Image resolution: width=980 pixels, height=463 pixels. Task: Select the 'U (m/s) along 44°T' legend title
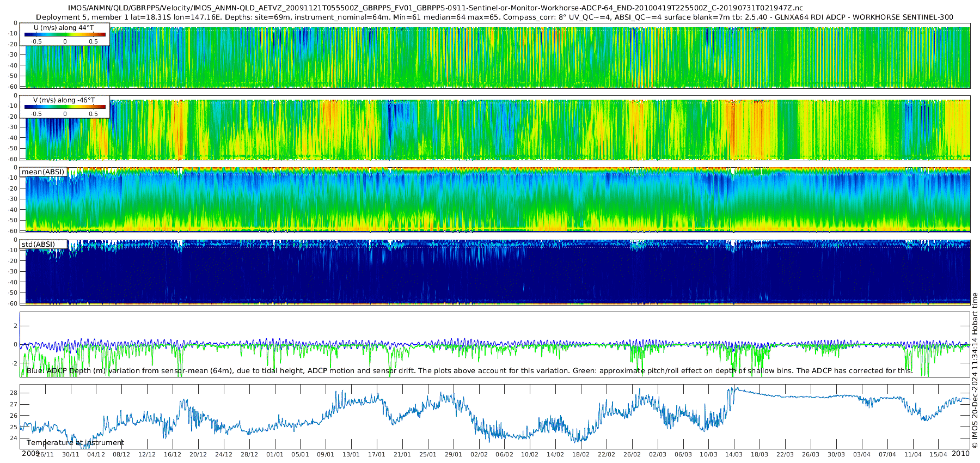tap(64, 28)
